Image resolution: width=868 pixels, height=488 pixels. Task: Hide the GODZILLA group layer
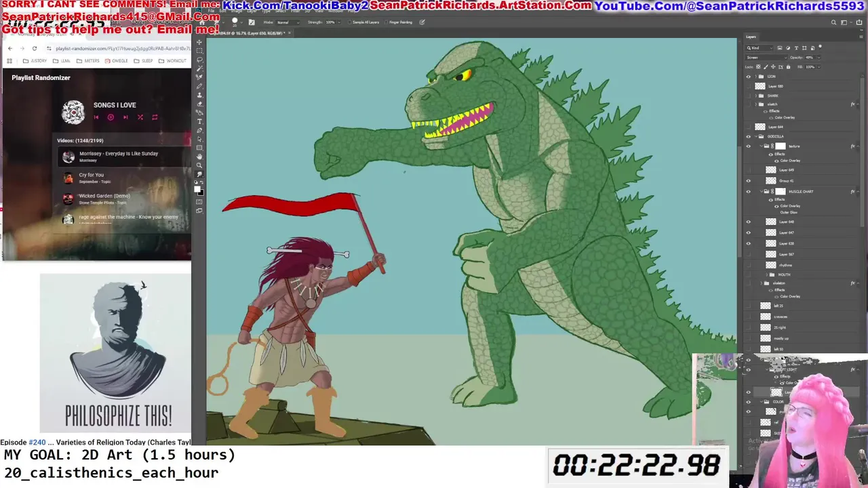[x=749, y=136]
